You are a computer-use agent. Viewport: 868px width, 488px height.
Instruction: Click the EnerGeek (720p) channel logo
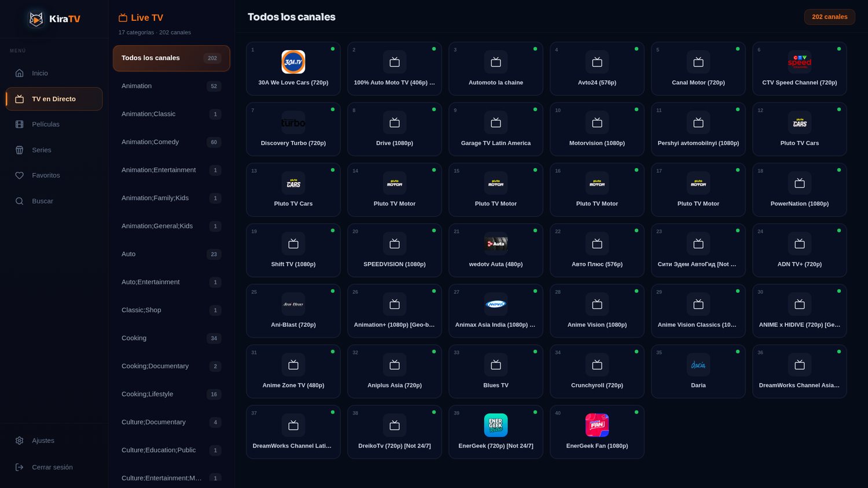pos(496,425)
